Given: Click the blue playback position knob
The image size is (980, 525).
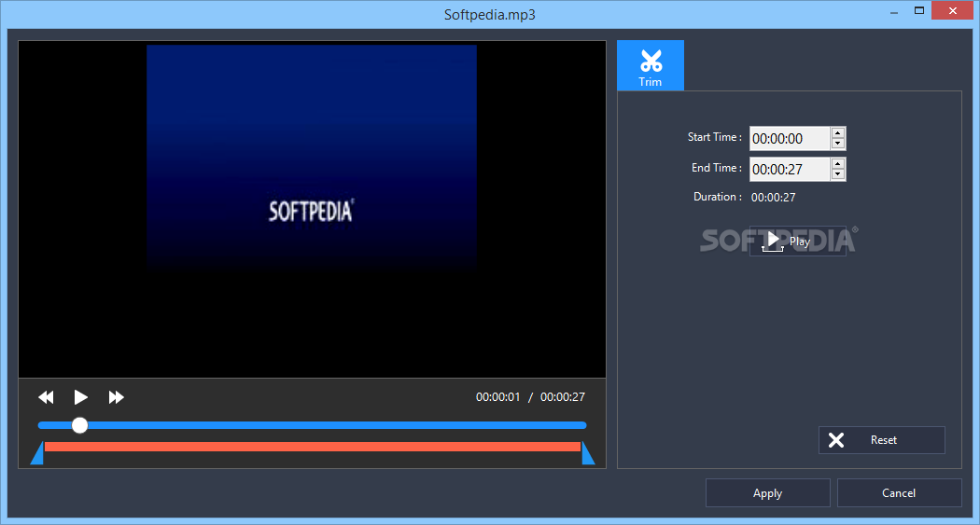Looking at the screenshot, I should point(79,425).
